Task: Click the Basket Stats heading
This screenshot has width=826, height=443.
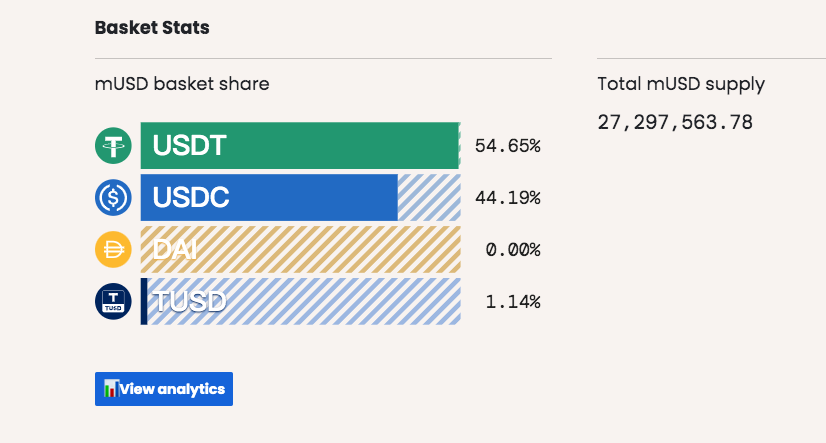Action: pos(152,27)
